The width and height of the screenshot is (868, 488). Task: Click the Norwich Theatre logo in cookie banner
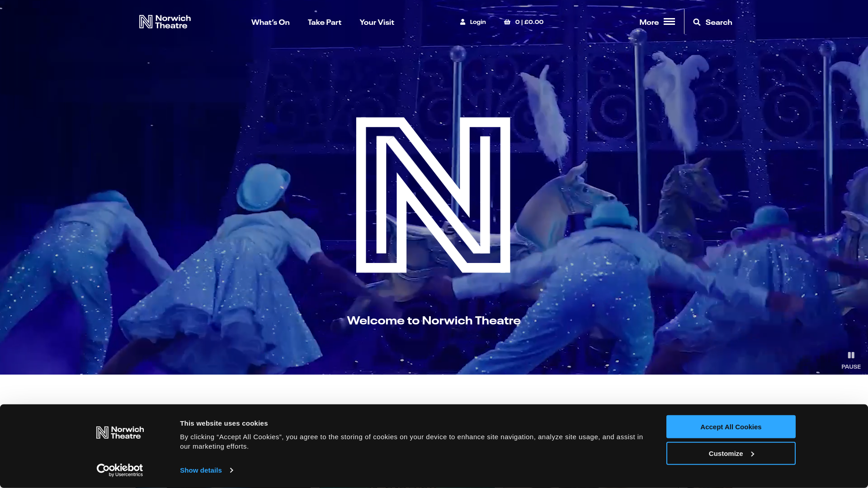pyautogui.click(x=120, y=432)
